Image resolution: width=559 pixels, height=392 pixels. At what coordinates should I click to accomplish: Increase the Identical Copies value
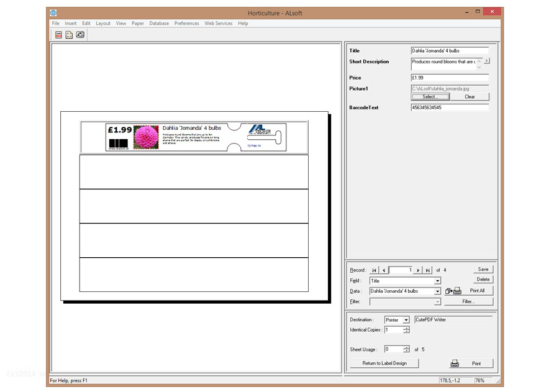pyautogui.click(x=406, y=328)
